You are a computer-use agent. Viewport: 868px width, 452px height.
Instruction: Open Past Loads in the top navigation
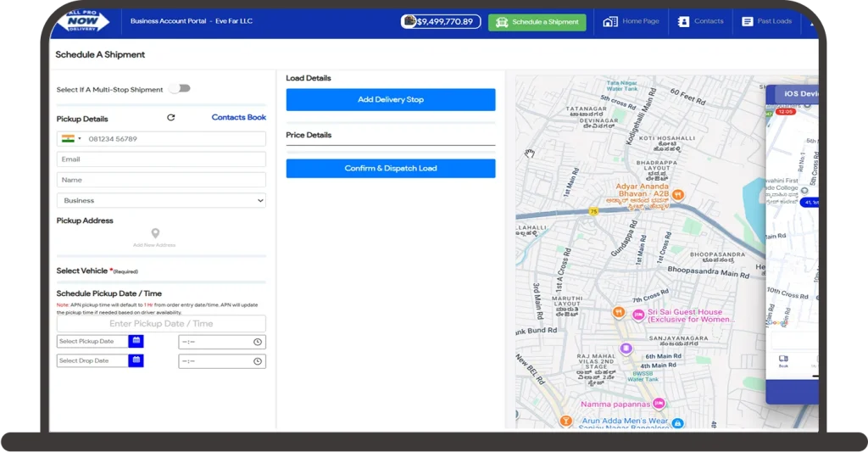coord(766,21)
